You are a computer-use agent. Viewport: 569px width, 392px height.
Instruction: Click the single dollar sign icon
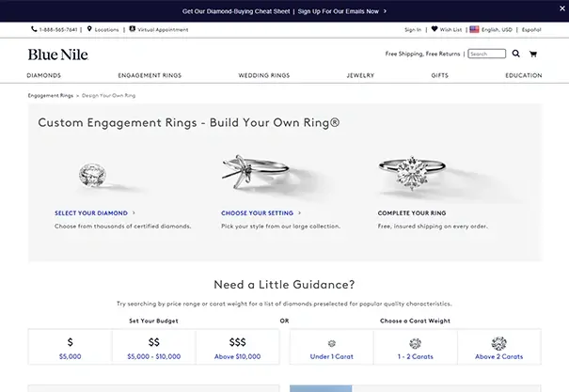click(x=70, y=342)
